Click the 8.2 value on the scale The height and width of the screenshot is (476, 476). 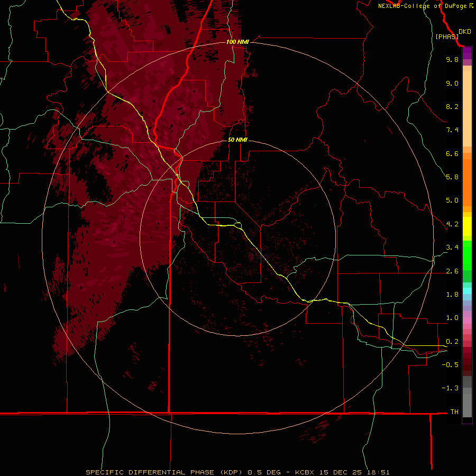coord(452,106)
